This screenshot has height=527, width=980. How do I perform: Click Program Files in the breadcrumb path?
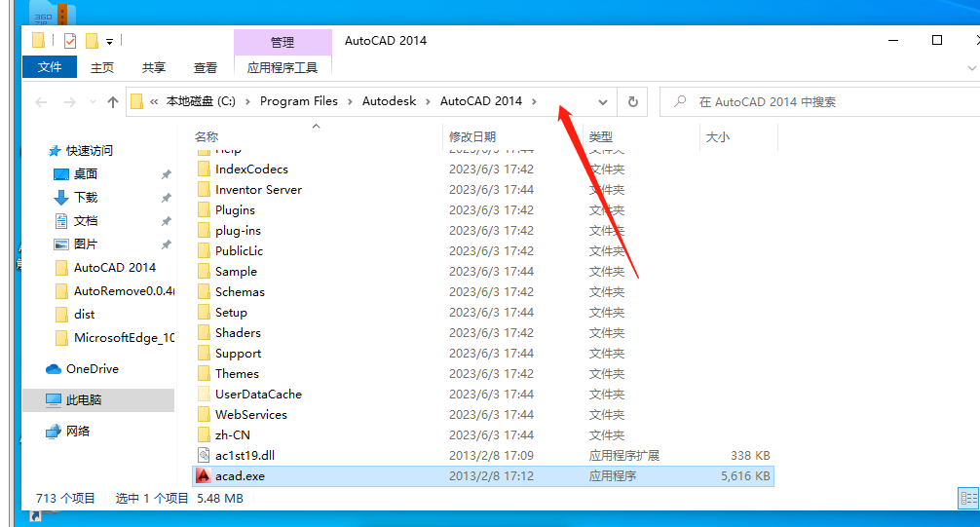[298, 101]
